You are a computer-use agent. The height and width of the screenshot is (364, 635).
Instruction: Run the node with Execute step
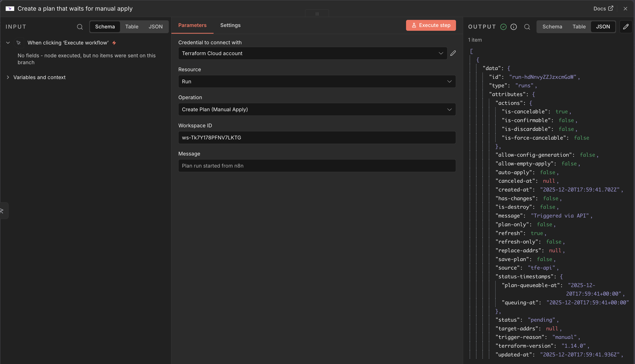click(x=431, y=26)
